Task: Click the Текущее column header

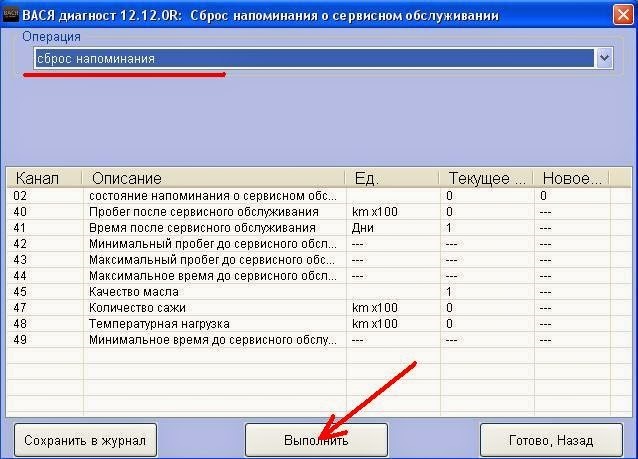Action: pos(486,178)
